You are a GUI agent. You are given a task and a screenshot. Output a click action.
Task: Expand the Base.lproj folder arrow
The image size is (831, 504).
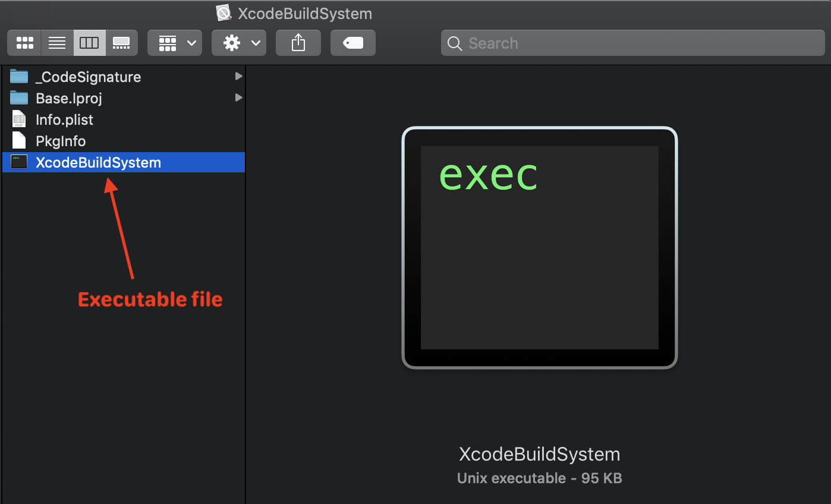pos(238,97)
